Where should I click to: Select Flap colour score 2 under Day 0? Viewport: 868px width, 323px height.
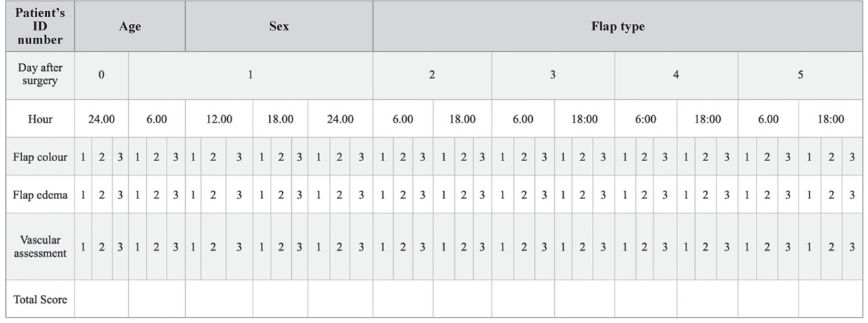point(101,157)
